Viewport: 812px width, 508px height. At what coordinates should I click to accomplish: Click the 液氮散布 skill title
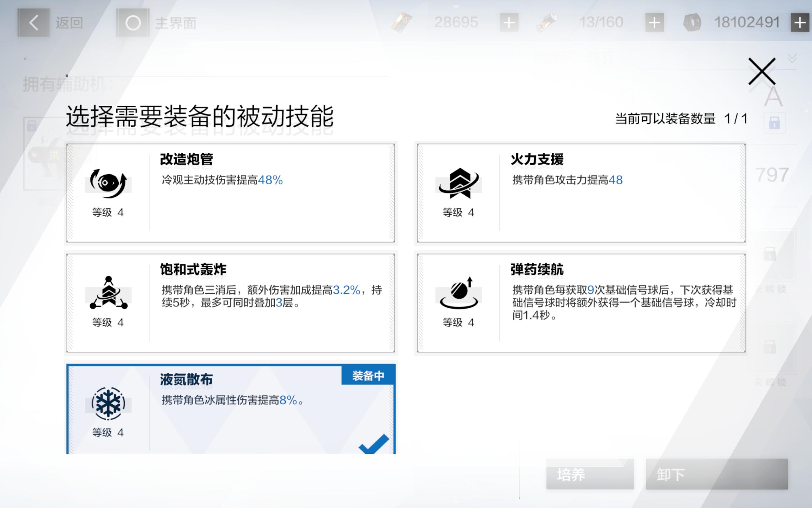[187, 380]
